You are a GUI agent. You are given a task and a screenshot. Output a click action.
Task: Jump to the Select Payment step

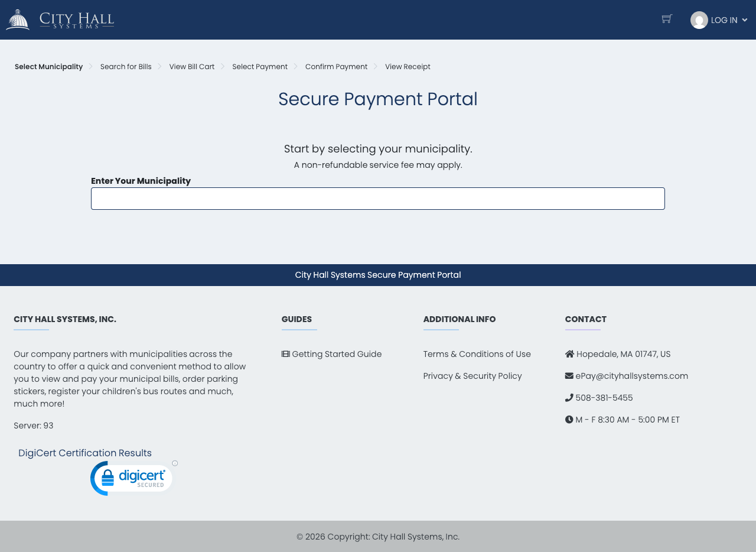[x=260, y=67]
